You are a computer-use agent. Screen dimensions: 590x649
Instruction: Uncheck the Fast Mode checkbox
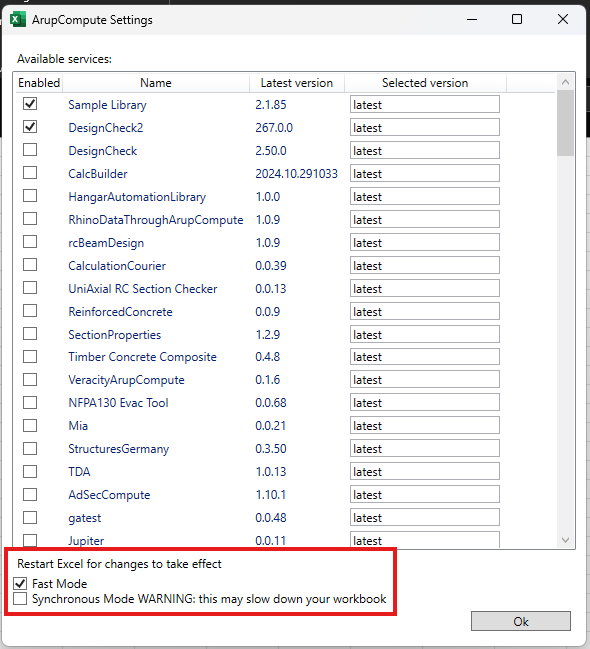click(20, 584)
